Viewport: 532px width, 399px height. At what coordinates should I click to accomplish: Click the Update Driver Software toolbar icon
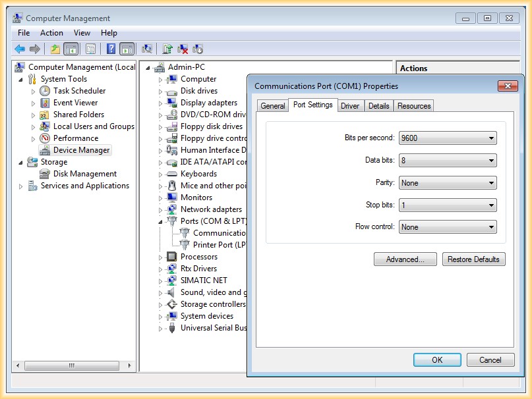[167, 49]
